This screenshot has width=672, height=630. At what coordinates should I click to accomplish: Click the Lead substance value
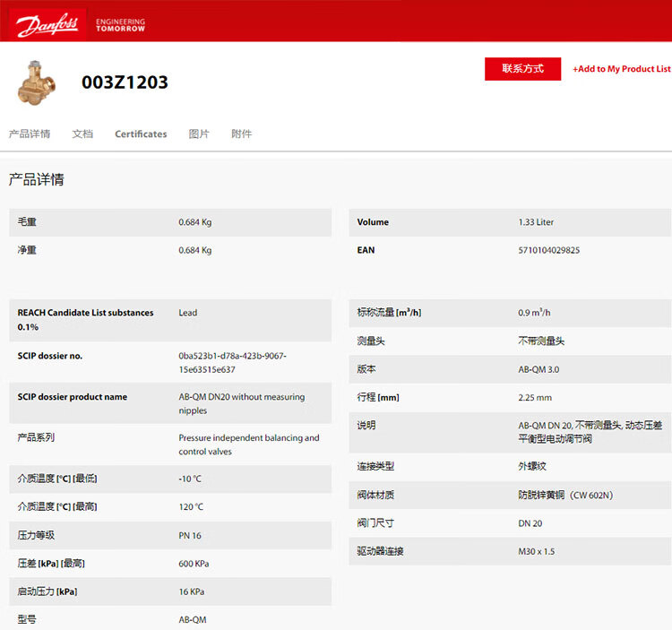pos(188,313)
